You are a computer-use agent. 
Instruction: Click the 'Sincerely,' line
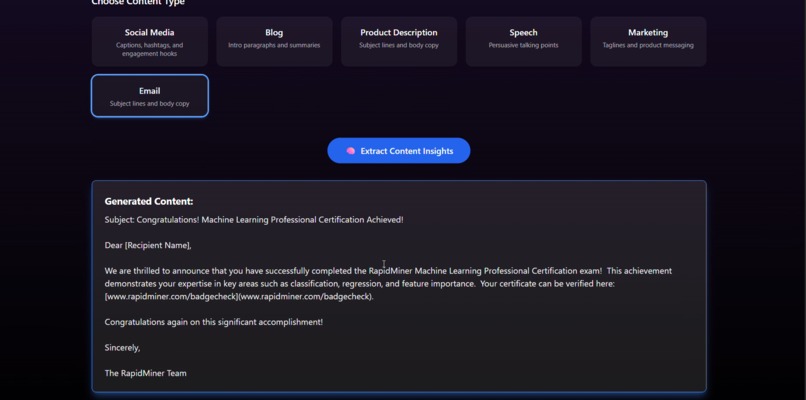pos(122,348)
